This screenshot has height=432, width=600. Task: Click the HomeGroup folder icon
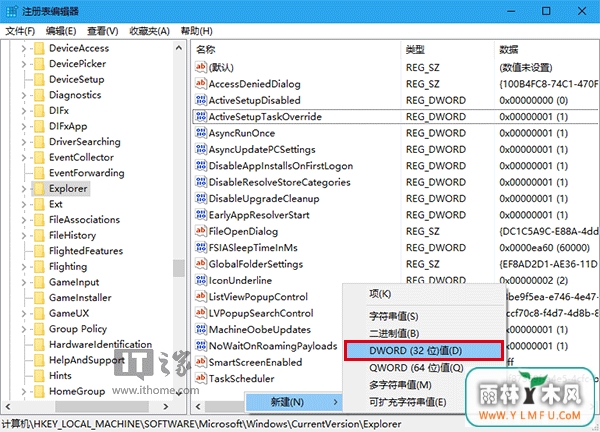(x=39, y=391)
